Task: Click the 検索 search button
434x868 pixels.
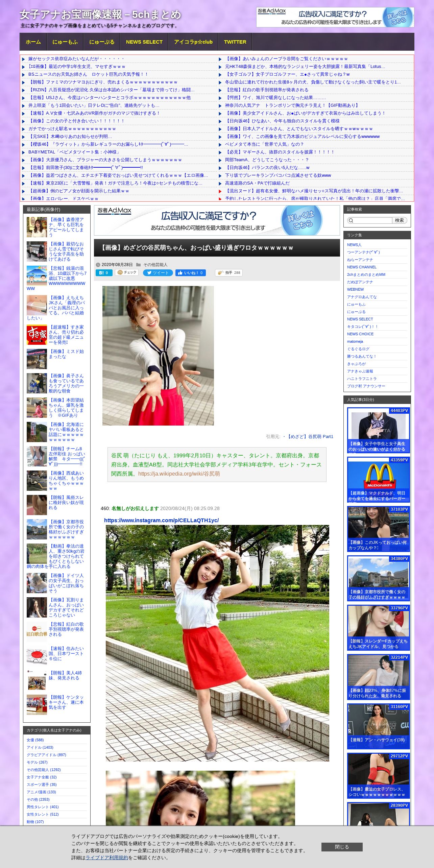Action: (400, 220)
